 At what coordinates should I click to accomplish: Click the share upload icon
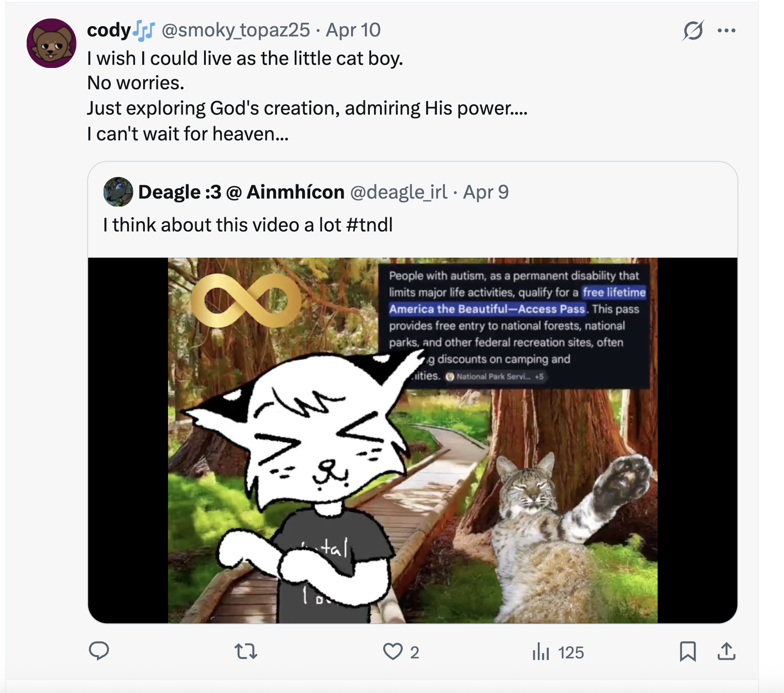pyautogui.click(x=726, y=652)
